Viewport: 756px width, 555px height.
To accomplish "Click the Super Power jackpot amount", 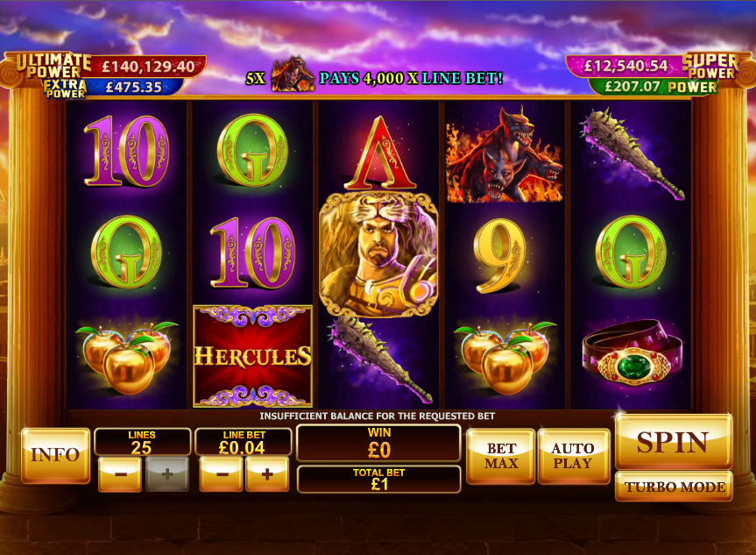I will (x=625, y=66).
